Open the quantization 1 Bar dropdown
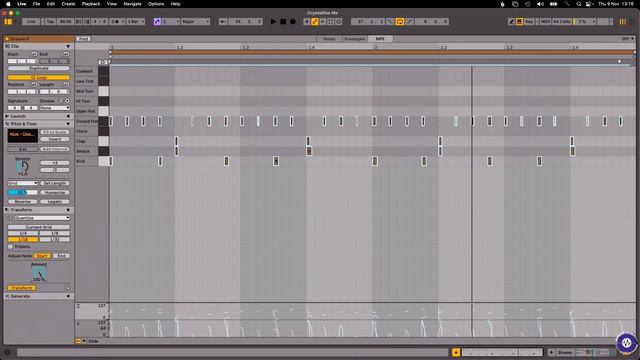The height and width of the screenshot is (360, 640). pyautogui.click(x=136, y=22)
